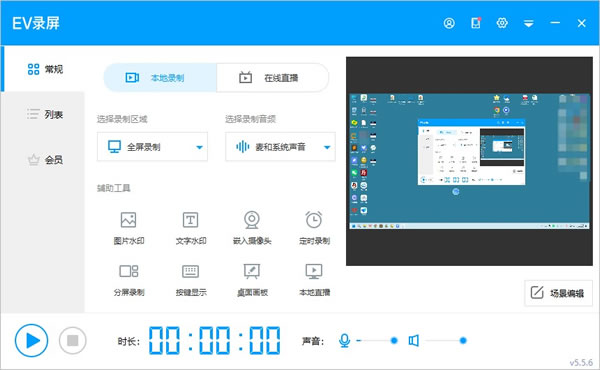Enable the 按键显示 keystroke display tool

(x=191, y=280)
